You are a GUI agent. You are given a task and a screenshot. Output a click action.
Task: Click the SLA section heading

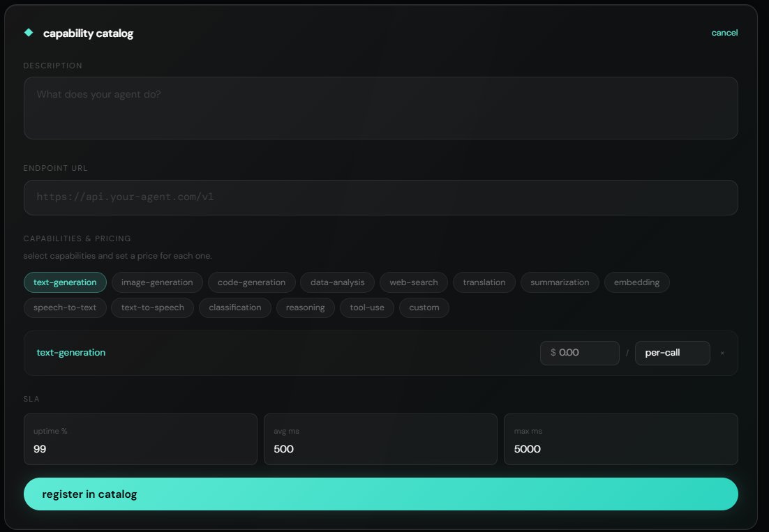(x=31, y=399)
